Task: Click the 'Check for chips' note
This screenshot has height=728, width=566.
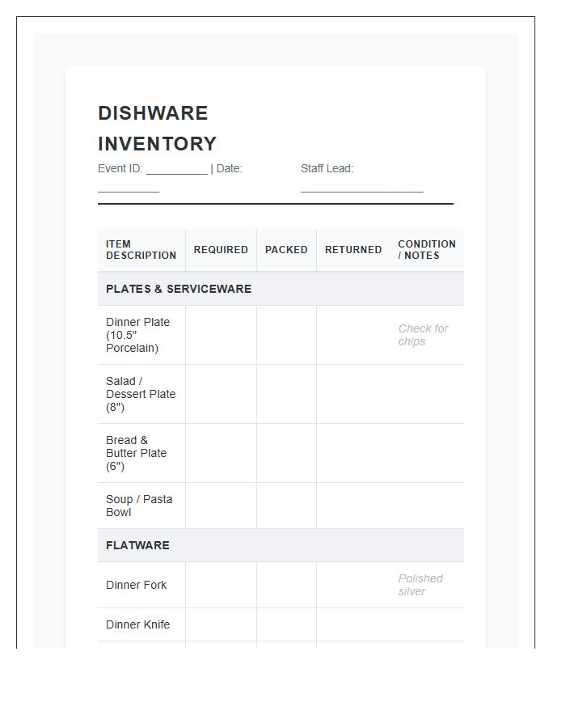Action: (x=423, y=335)
